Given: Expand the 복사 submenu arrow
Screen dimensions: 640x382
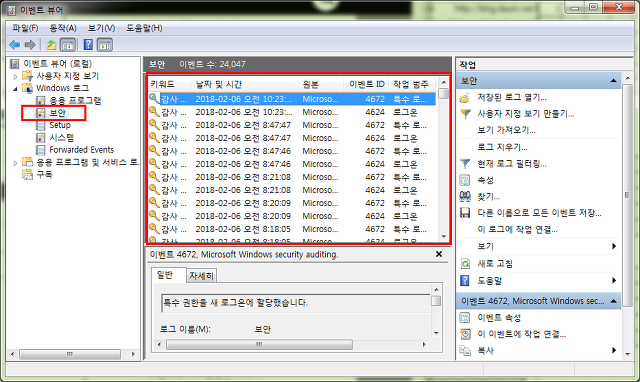Looking at the screenshot, I should point(613,350).
